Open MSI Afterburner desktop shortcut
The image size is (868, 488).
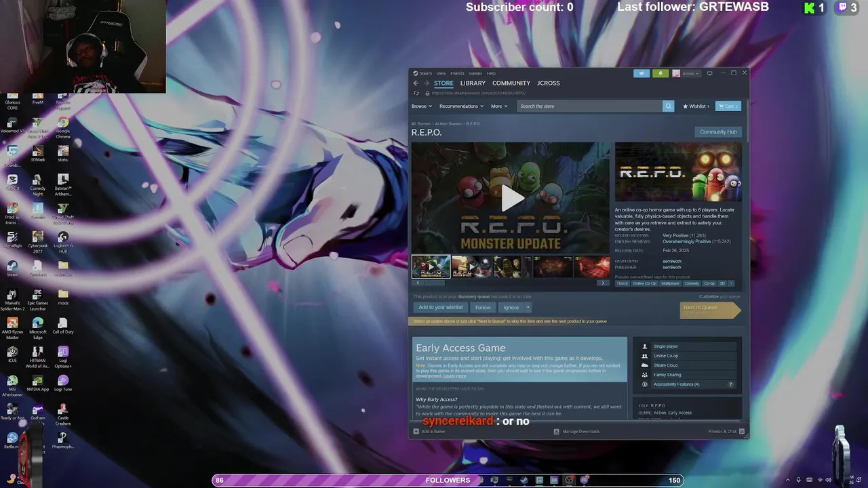(12, 386)
